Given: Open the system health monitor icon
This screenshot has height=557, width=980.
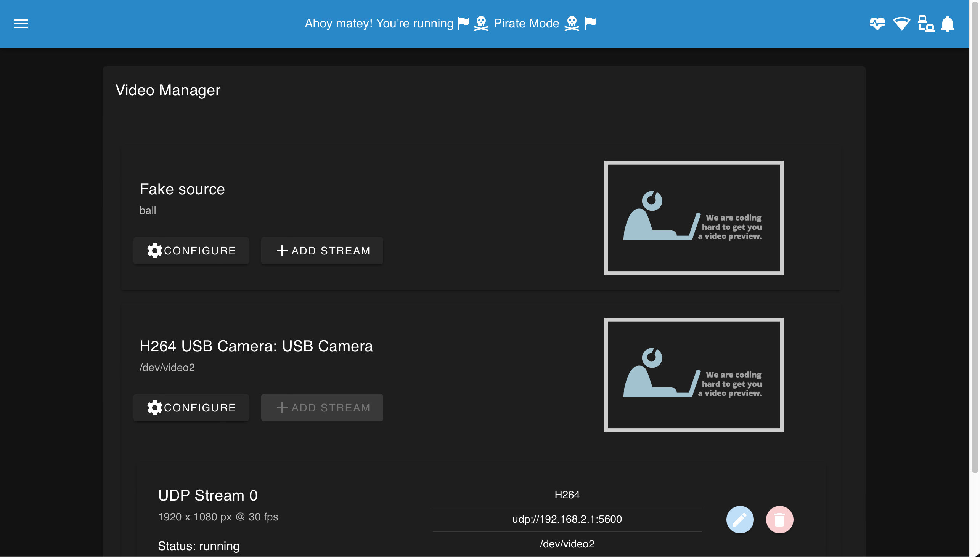Looking at the screenshot, I should pyautogui.click(x=877, y=24).
